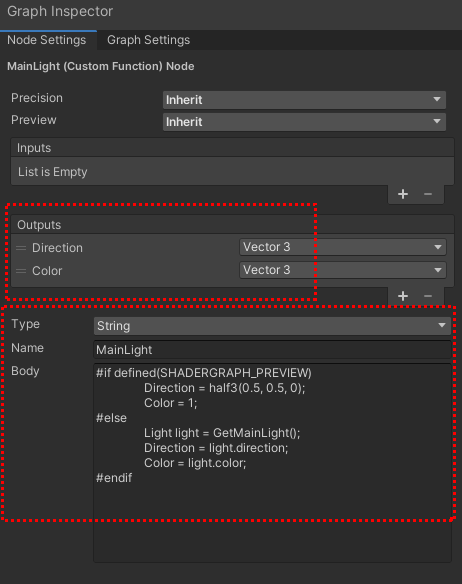Click the Outputs list header
The width and height of the screenshot is (462, 584).
click(x=232, y=225)
